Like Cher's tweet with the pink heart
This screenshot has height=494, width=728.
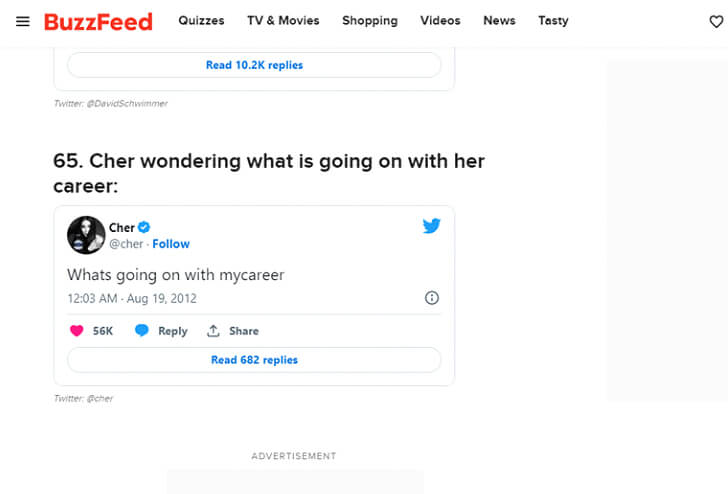point(77,331)
